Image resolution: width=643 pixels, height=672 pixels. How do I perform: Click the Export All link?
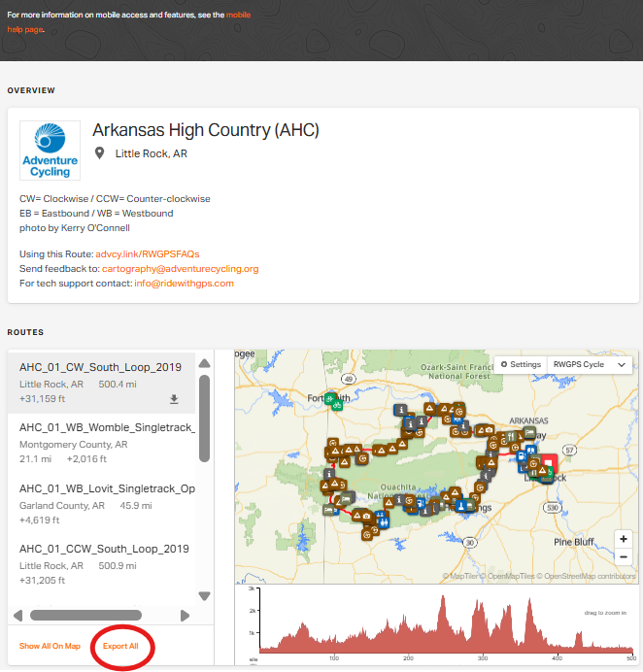click(x=122, y=646)
